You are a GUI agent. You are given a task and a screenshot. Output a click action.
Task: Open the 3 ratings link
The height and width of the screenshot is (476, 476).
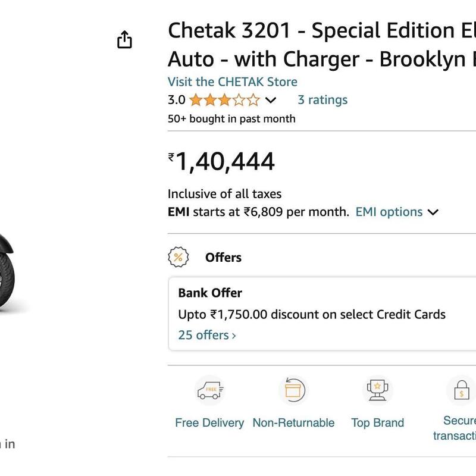pos(322,100)
